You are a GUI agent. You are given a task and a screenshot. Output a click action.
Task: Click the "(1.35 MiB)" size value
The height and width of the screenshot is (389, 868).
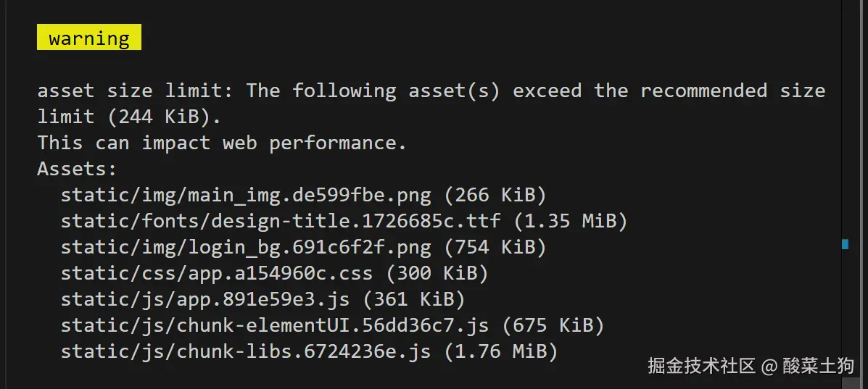(x=570, y=221)
